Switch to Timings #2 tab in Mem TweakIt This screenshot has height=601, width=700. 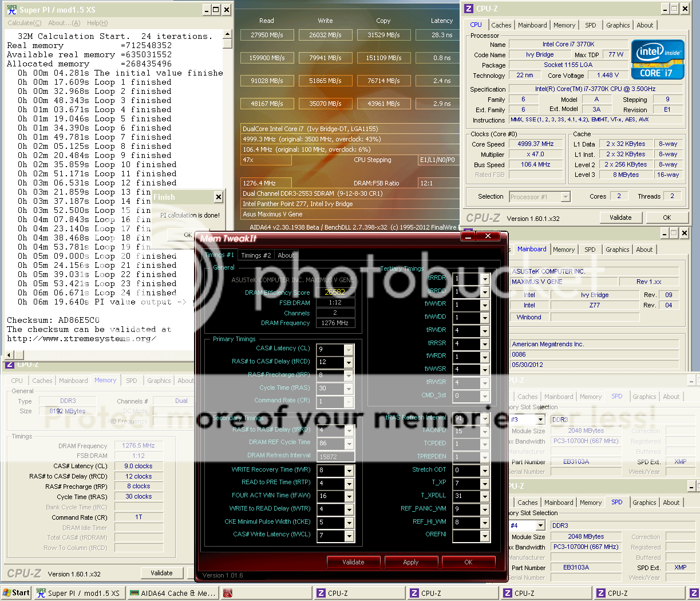tap(255, 255)
